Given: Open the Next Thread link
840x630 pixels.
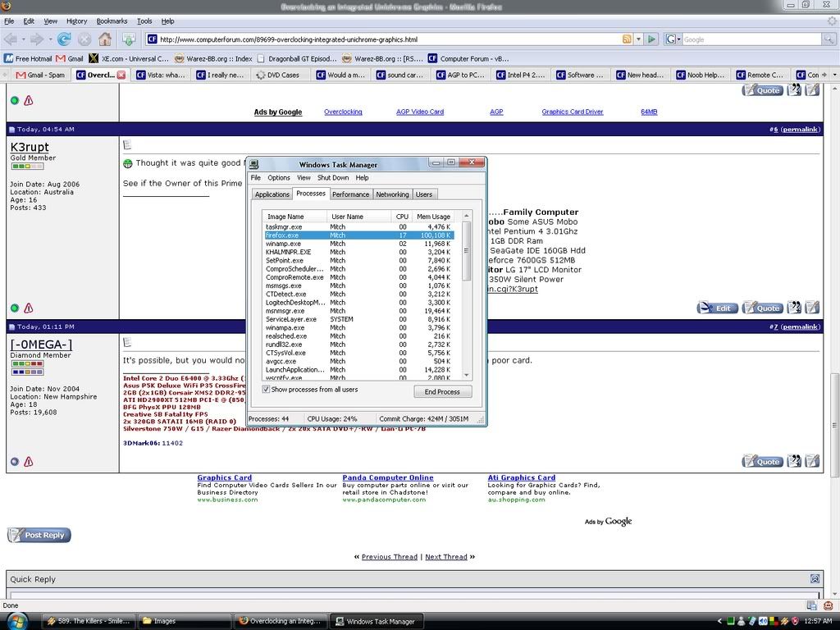Looking at the screenshot, I should point(445,557).
